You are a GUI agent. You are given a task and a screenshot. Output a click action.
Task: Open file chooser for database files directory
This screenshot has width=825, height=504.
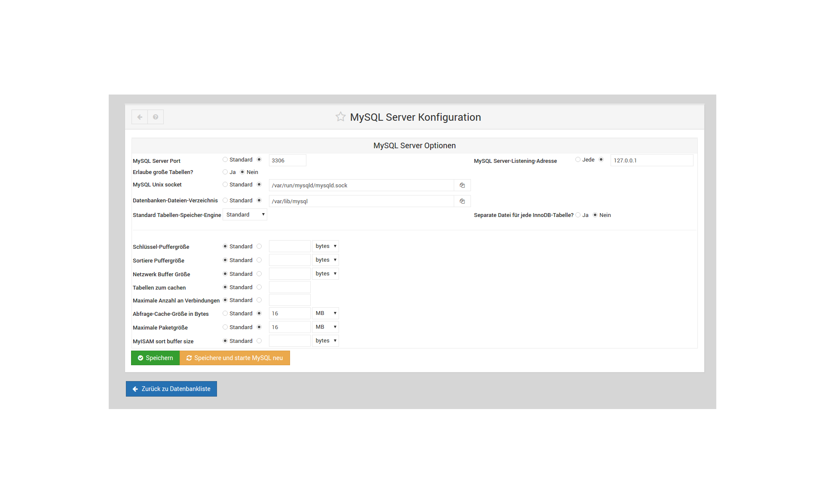coord(462,201)
